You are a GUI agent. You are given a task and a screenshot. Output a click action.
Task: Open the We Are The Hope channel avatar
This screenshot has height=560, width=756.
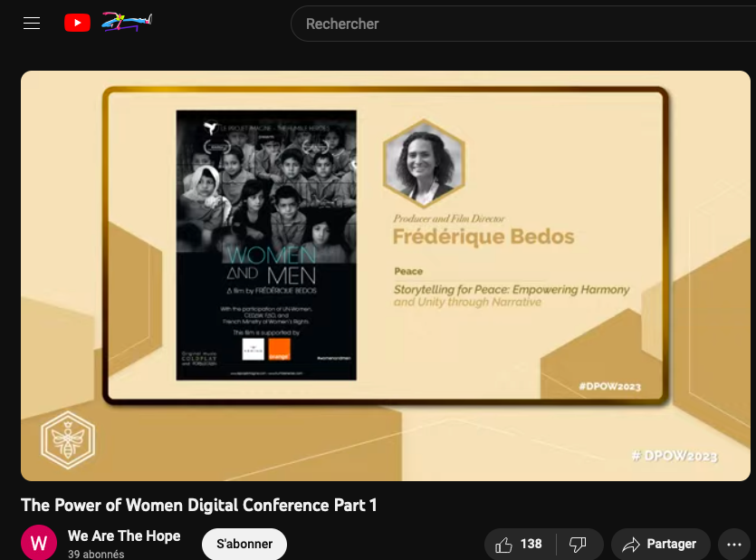(x=39, y=543)
